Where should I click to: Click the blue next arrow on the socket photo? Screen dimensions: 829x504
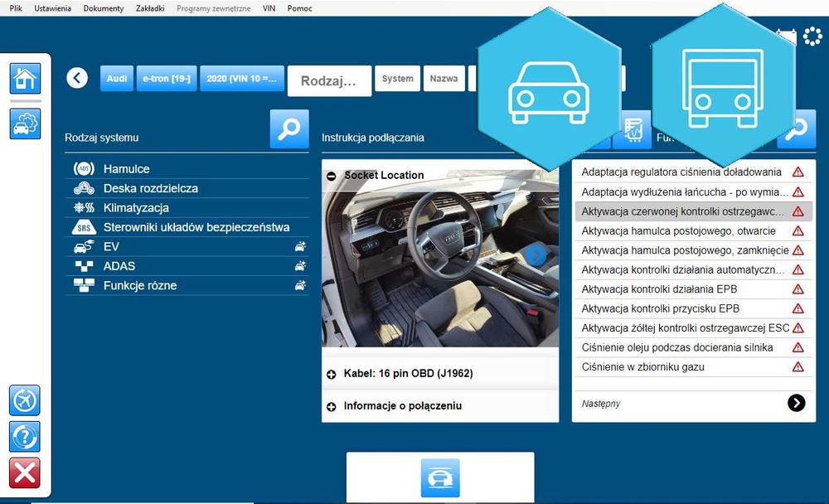coord(536,255)
